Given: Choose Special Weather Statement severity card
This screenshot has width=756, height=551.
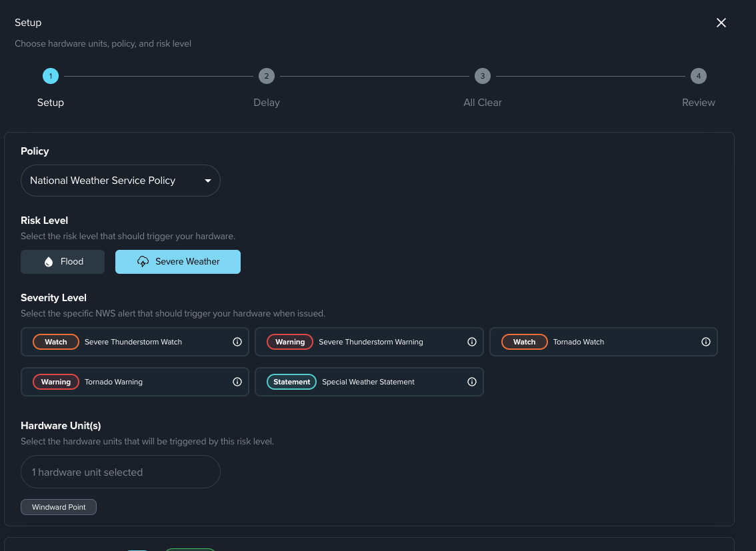Looking at the screenshot, I should click(x=369, y=382).
